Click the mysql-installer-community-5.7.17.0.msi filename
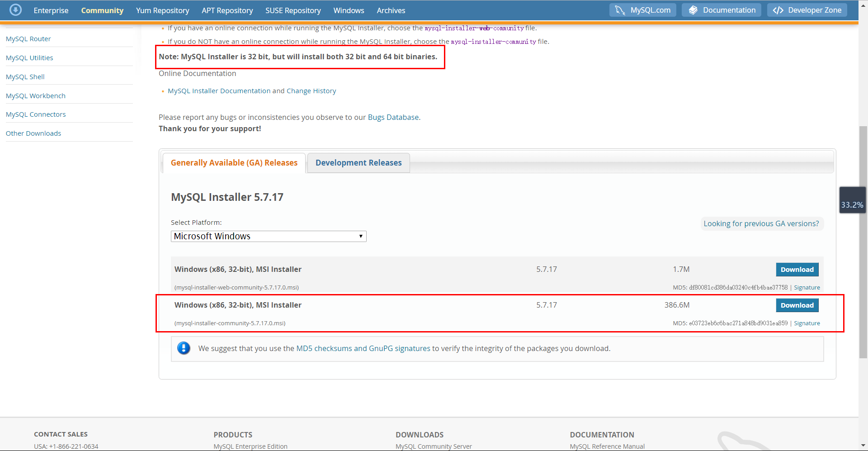 [x=230, y=323]
